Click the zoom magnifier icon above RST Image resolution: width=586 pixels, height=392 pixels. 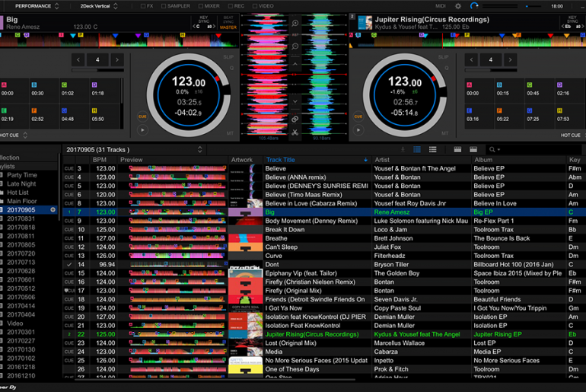295,24
